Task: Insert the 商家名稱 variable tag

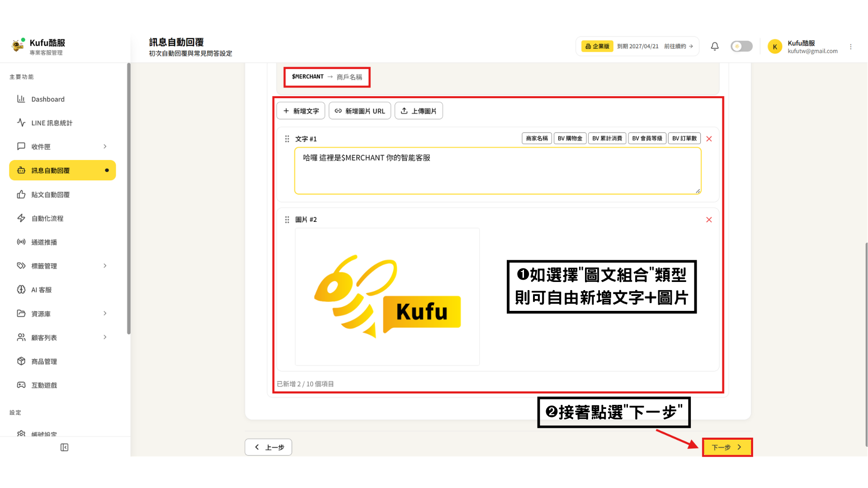Action: coord(537,138)
